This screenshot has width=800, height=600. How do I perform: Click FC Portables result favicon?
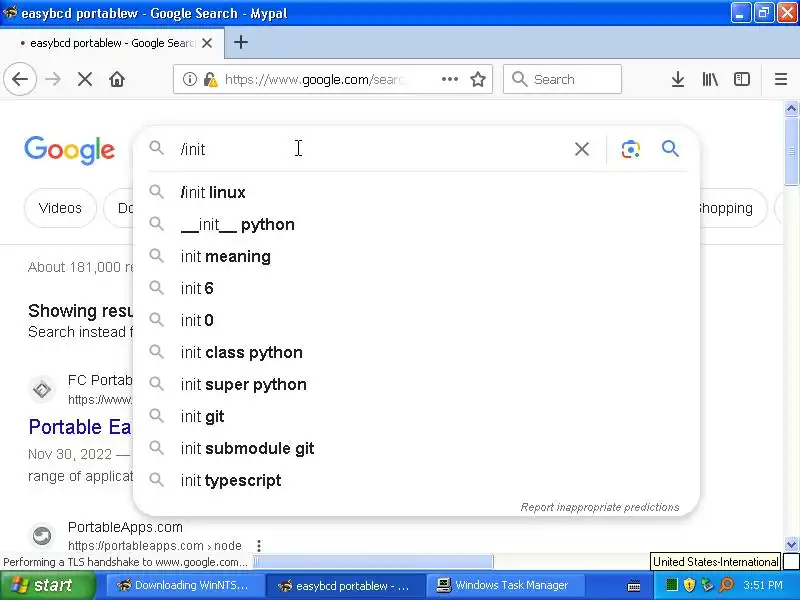42,389
